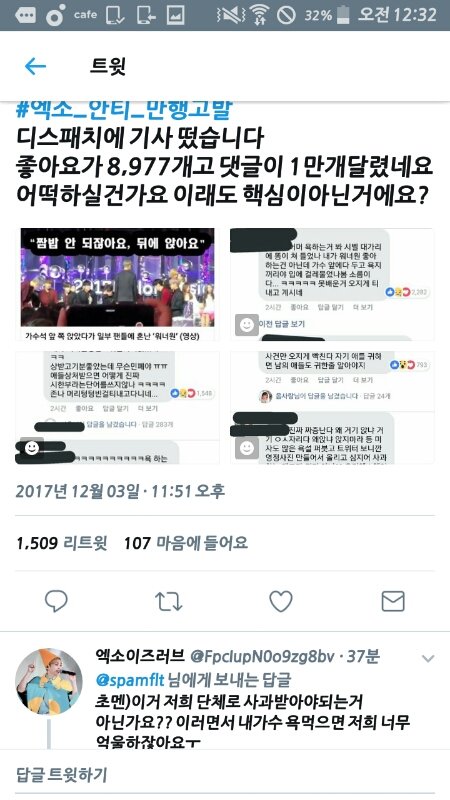This screenshot has width=450, height=800.
Task: Open the bottom-left comment screenshot image
Action: point(117,408)
